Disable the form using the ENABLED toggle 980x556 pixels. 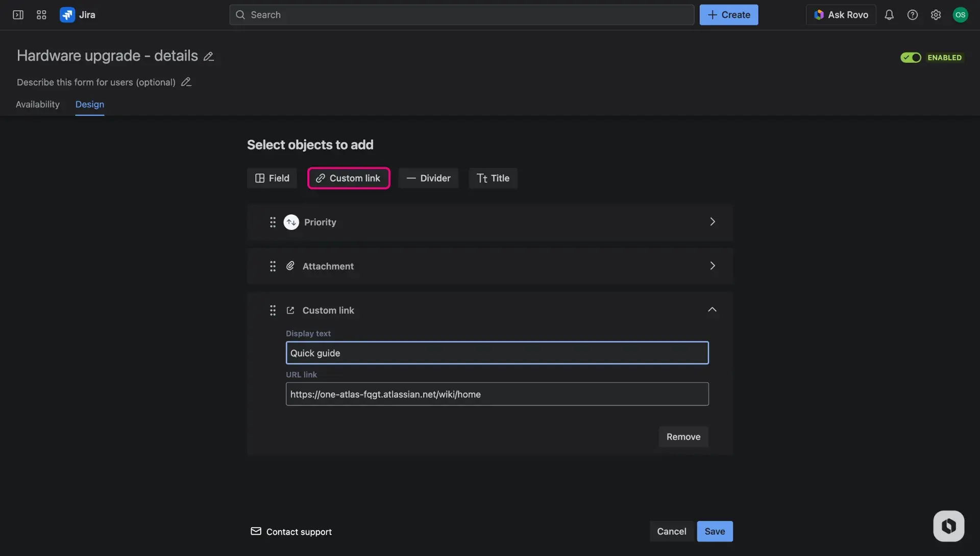(911, 57)
